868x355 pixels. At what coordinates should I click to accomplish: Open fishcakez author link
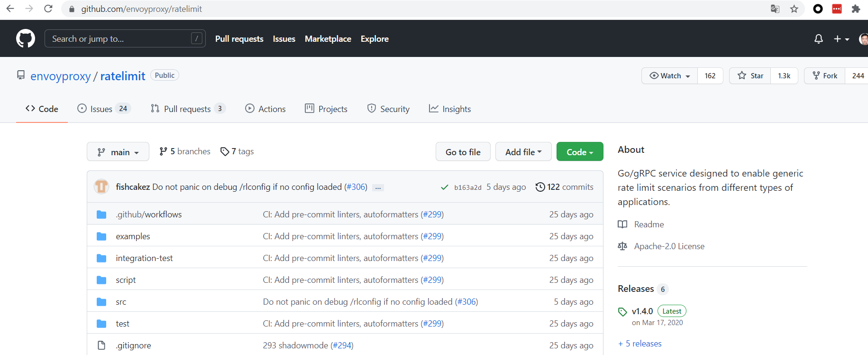(x=133, y=187)
